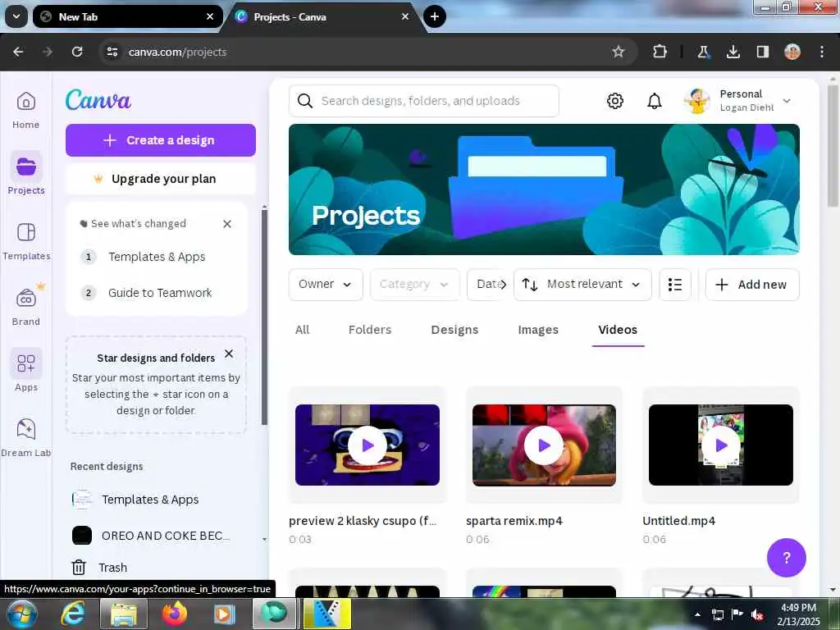
Task: Open Firefox from the taskbar
Action: (x=175, y=614)
